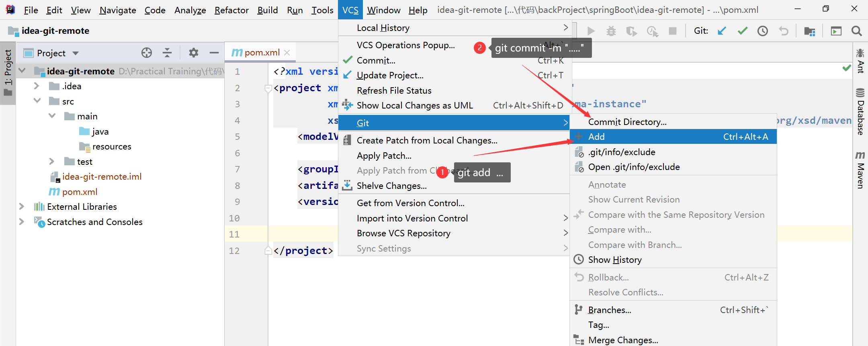868x346 pixels.
Task: Click the Collapse All icon in Project panel
Action: pyautogui.click(x=167, y=53)
